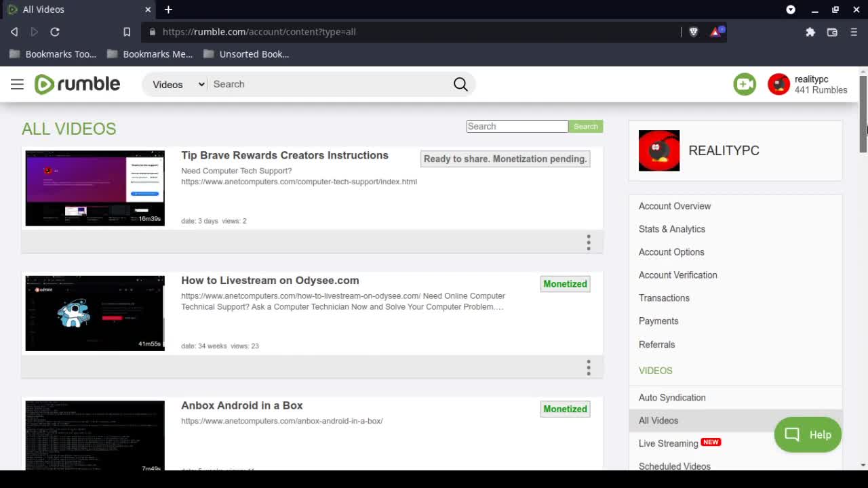Open the Bookmarks Me... folder
The width and height of the screenshot is (868, 488).
[x=150, y=54]
